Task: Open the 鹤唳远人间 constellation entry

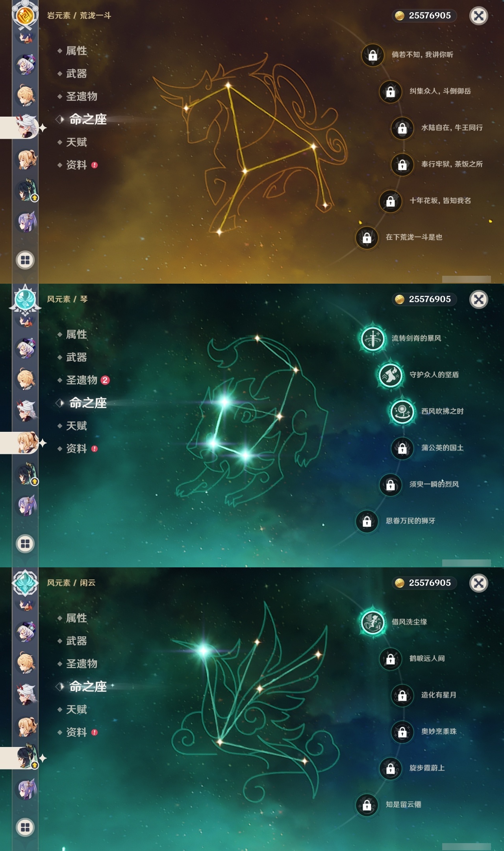Action: click(427, 658)
